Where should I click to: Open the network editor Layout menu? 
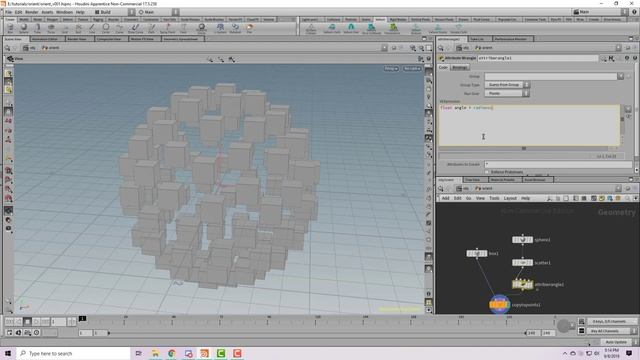click(x=510, y=198)
